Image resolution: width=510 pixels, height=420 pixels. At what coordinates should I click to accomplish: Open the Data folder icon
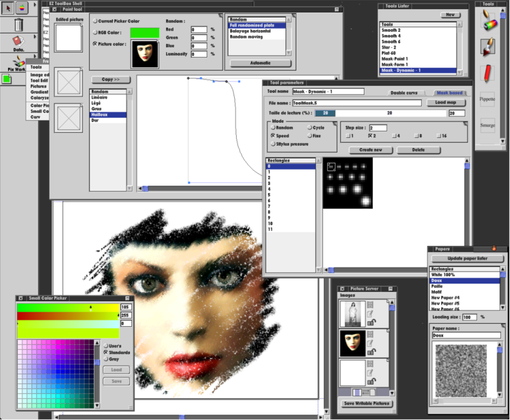point(19,43)
